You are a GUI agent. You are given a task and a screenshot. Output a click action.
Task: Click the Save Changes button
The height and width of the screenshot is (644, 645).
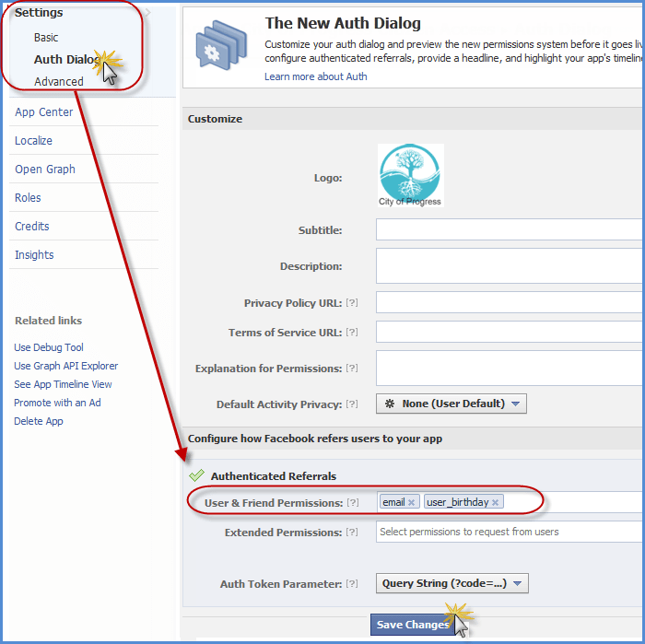[x=413, y=625]
